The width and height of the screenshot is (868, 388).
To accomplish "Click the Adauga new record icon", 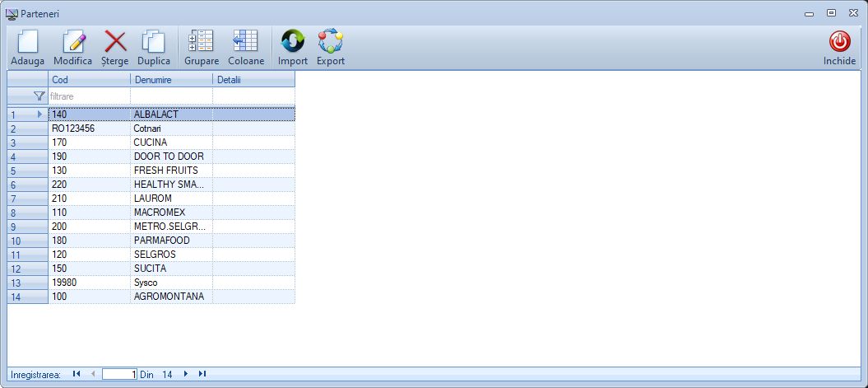I will (x=27, y=42).
